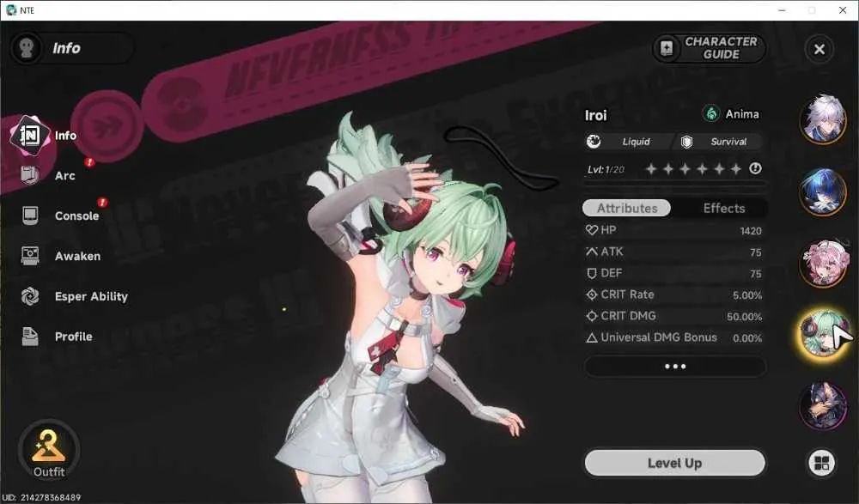Open the Console section icon
This screenshot has height=504, width=859.
(x=29, y=216)
